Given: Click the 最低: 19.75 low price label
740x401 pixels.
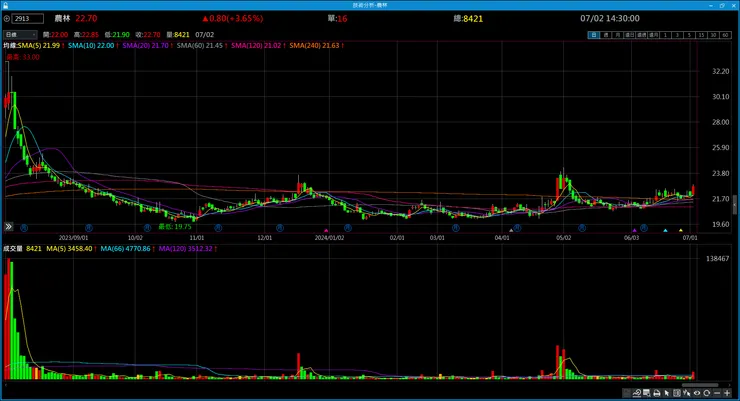Looking at the screenshot, I should click(x=175, y=226).
